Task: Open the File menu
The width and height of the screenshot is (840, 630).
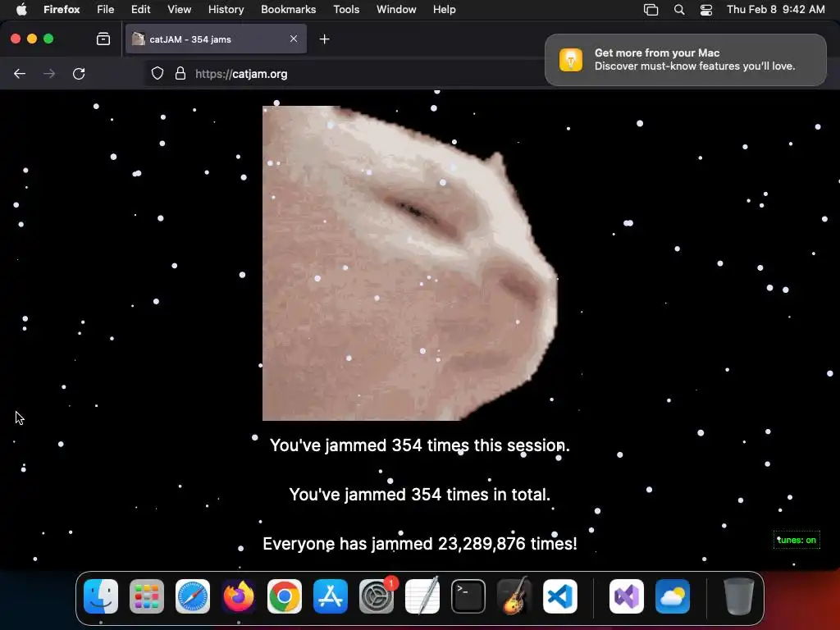Action: 106,9
